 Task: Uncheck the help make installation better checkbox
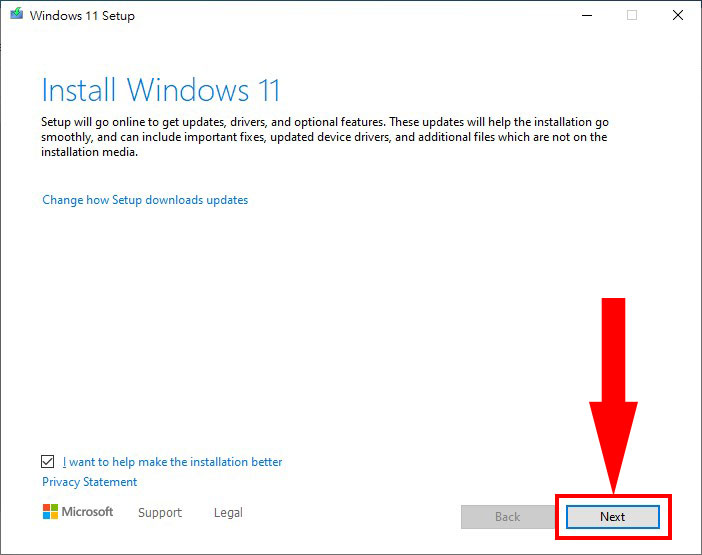click(x=47, y=461)
